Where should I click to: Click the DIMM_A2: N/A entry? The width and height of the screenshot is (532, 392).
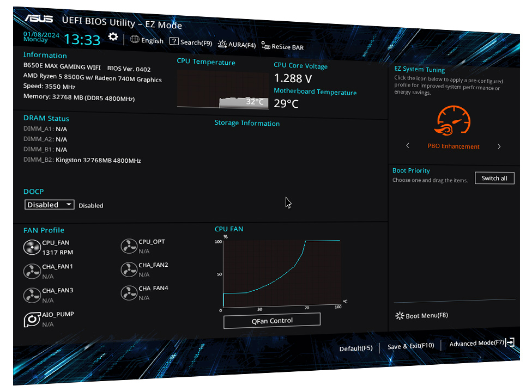[45, 139]
